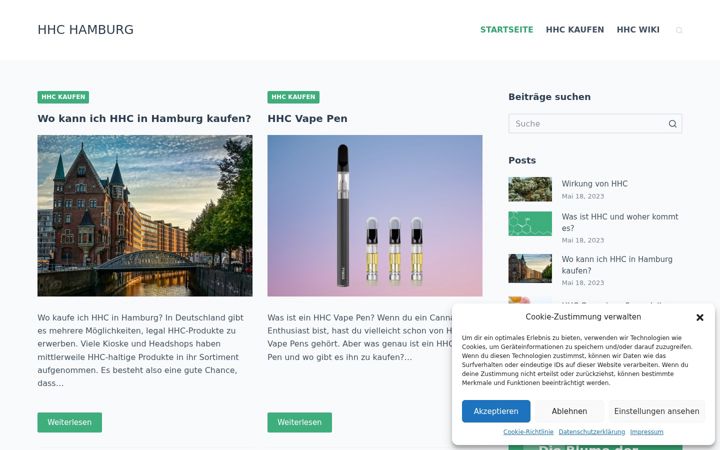Open the Hamburg Speicherstadt article image
The height and width of the screenshot is (450, 720).
click(x=145, y=215)
